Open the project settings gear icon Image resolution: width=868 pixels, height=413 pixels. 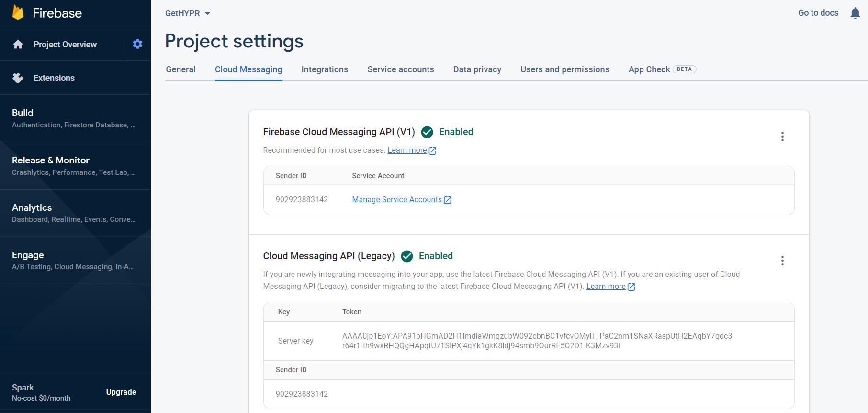(x=137, y=44)
